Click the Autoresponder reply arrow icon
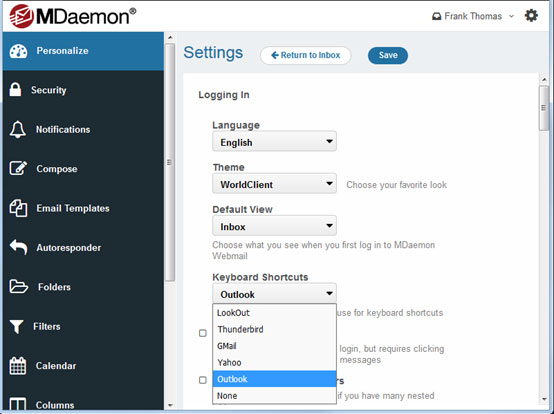Viewport: 554px width, 414px height. (x=18, y=247)
